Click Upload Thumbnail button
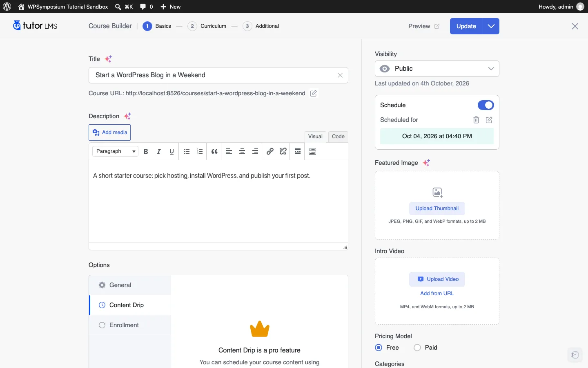 tap(437, 209)
